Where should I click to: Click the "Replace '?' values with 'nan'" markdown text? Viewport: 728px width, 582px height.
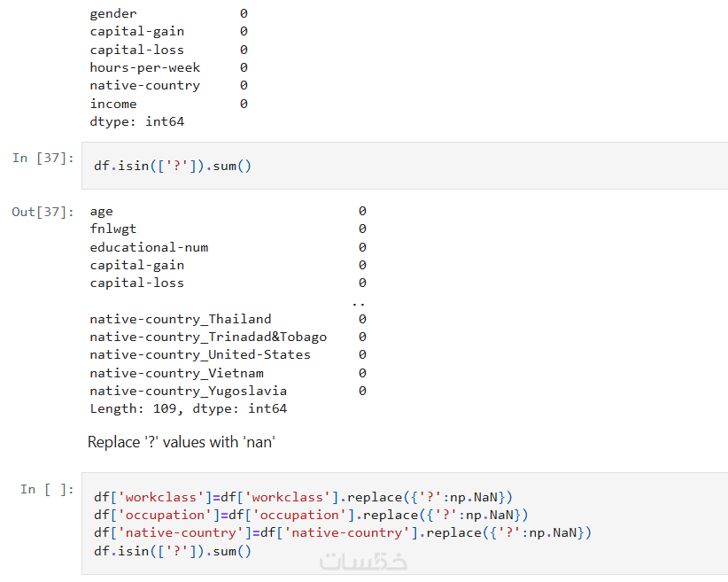(181, 441)
